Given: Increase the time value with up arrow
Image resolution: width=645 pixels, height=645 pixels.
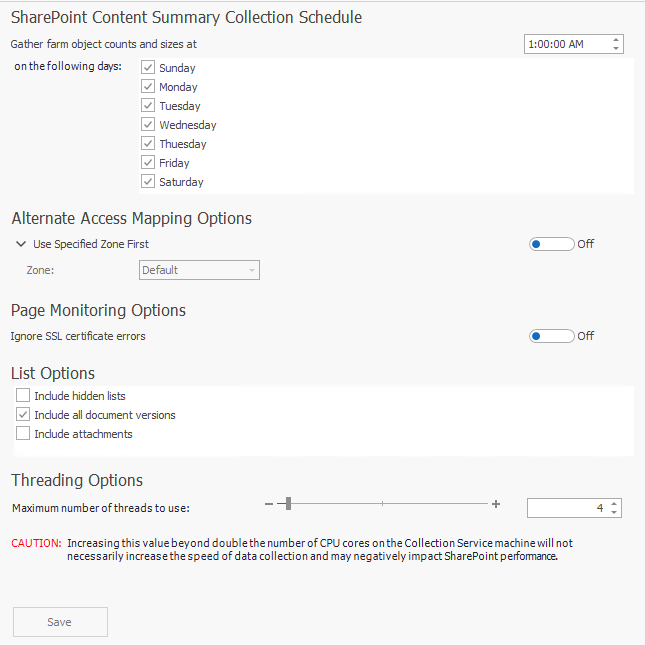Looking at the screenshot, I should [616, 40].
